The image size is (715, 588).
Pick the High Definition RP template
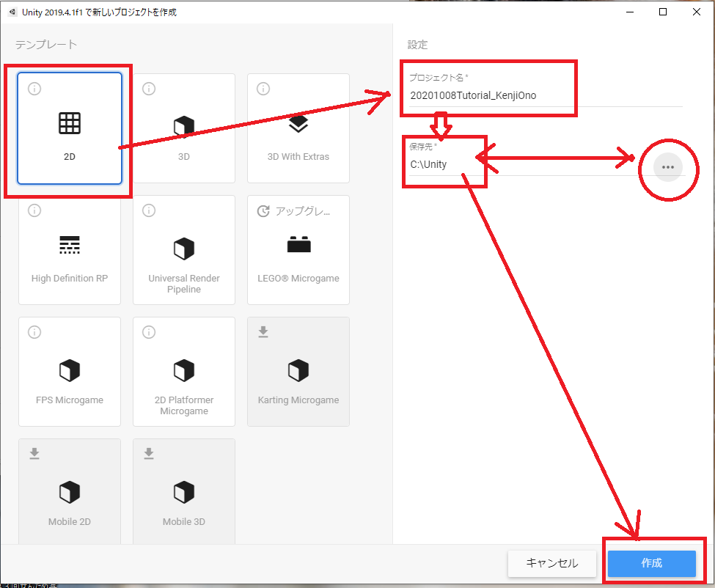pyautogui.click(x=70, y=250)
